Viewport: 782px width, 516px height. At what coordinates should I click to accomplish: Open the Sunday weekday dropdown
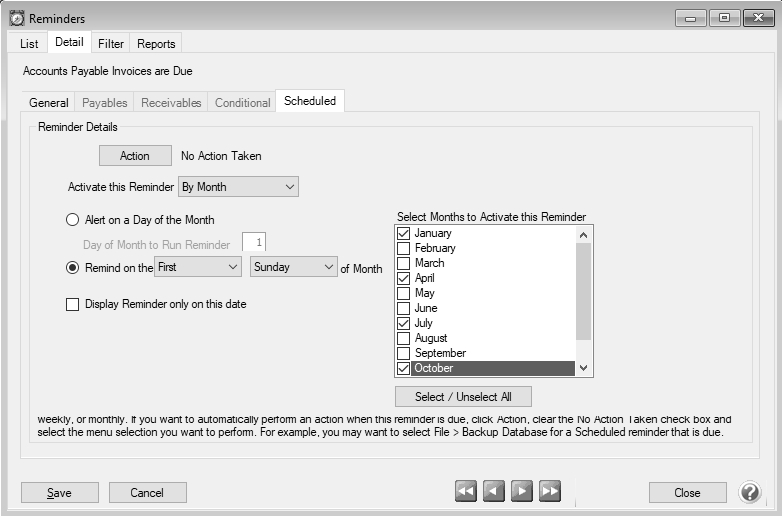click(x=294, y=267)
